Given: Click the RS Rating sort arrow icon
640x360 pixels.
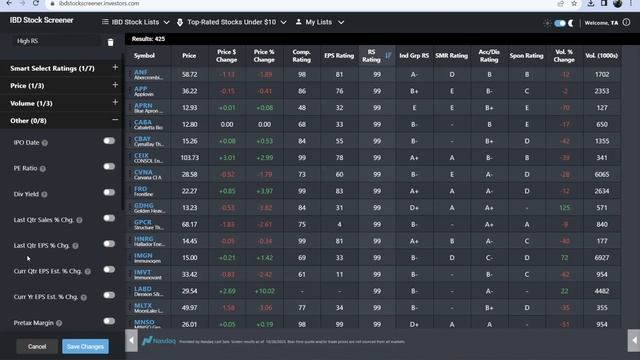Looking at the screenshot, I should (388, 56).
